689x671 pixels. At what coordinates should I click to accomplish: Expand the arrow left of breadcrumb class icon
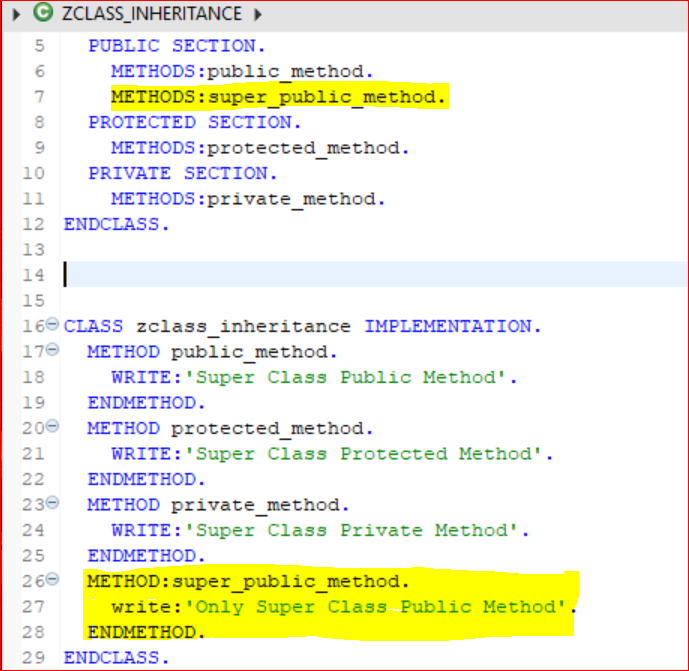tap(16, 15)
